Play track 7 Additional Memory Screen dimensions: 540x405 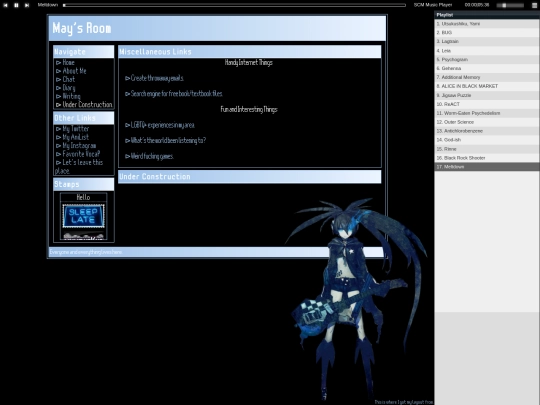click(x=487, y=77)
